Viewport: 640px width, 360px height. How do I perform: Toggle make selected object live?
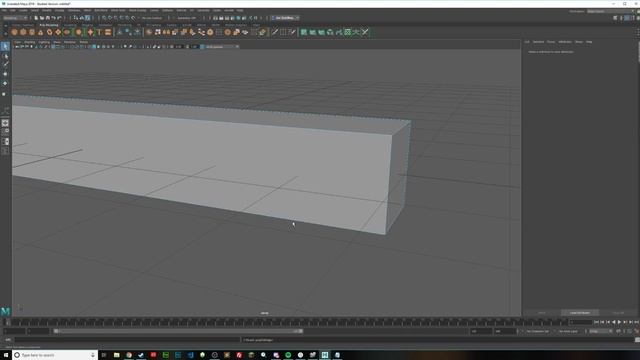click(x=133, y=18)
